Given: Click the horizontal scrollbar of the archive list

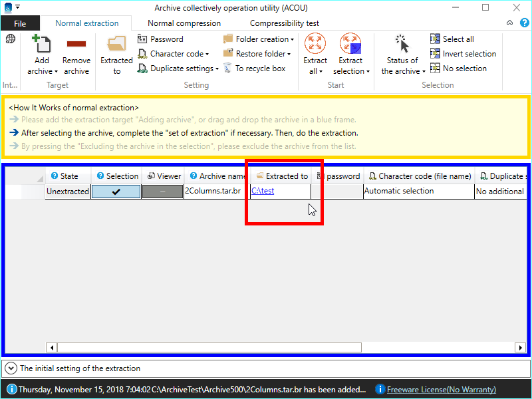Looking at the screenshot, I should [x=209, y=347].
